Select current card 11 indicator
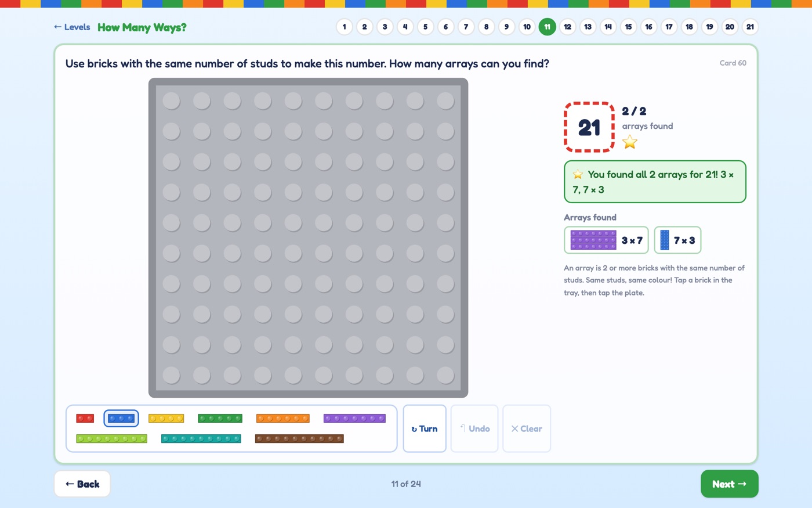This screenshot has height=508, width=812. pos(548,27)
